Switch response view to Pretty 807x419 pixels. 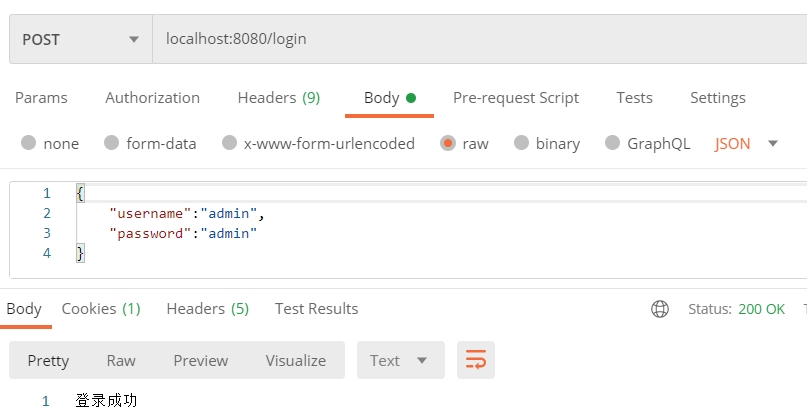(48, 360)
